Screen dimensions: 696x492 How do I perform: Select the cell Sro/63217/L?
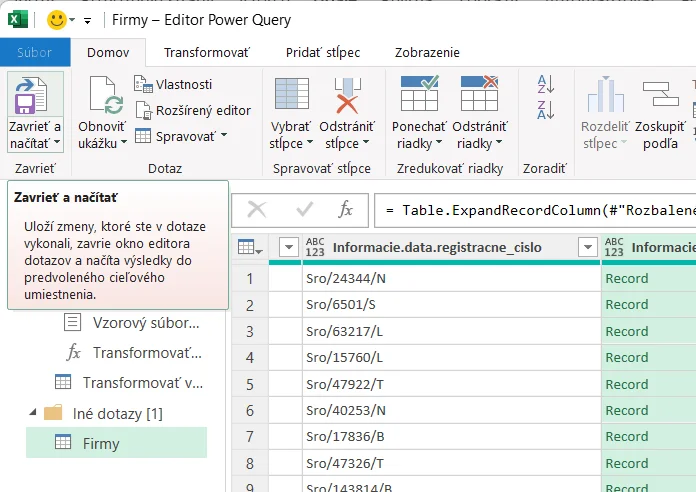(x=451, y=331)
